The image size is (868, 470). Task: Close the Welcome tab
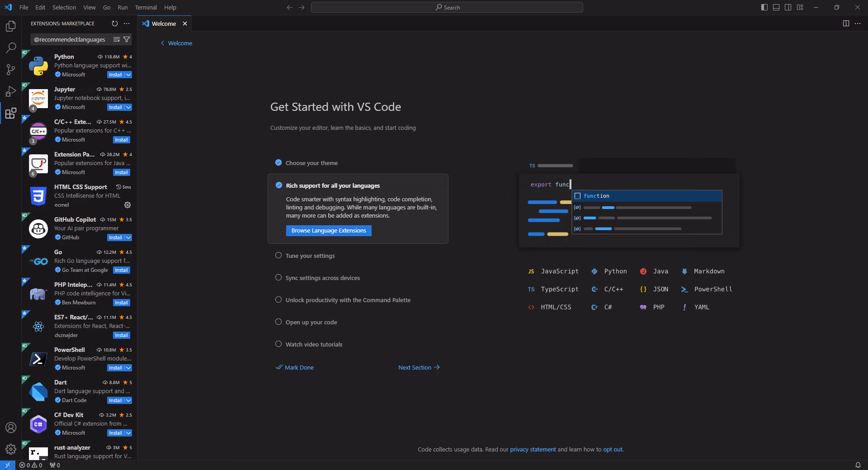185,24
